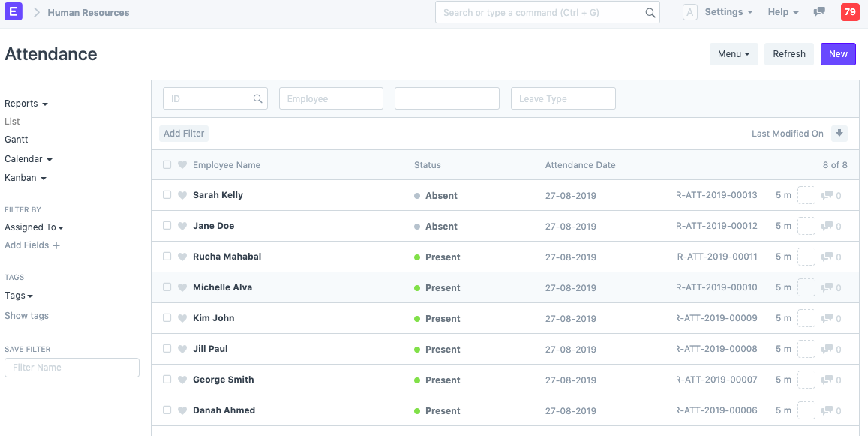Viewport: 868px width, 436px height.
Task: Open the Settings menu
Action: [723, 12]
